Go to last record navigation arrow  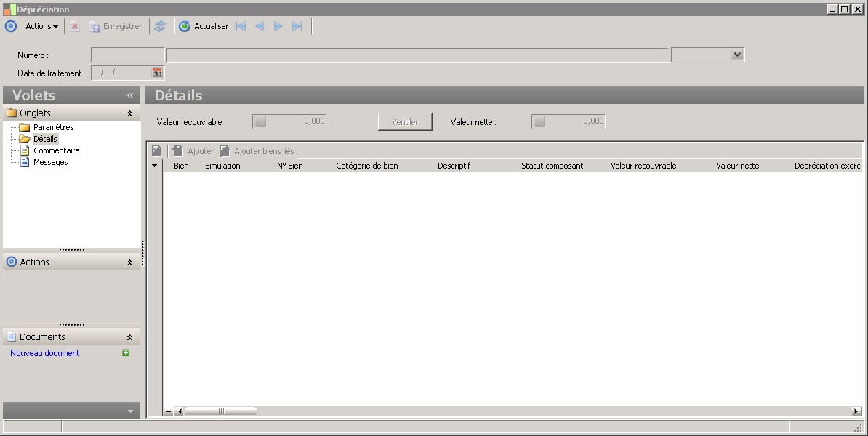point(297,26)
